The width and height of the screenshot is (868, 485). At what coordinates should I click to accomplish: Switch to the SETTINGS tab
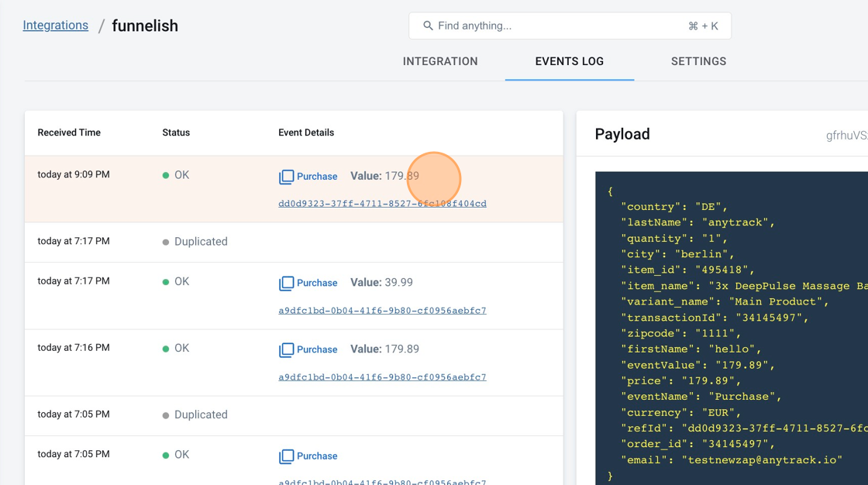[698, 61]
